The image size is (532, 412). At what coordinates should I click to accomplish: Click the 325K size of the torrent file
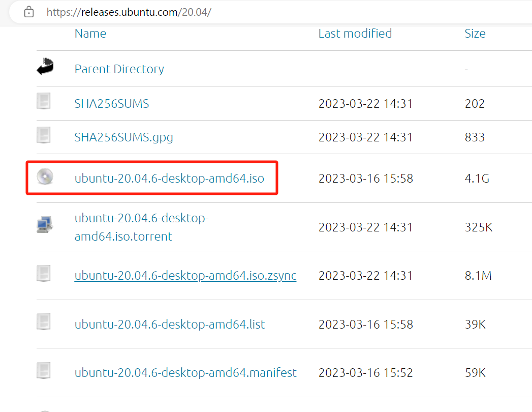[x=478, y=227]
